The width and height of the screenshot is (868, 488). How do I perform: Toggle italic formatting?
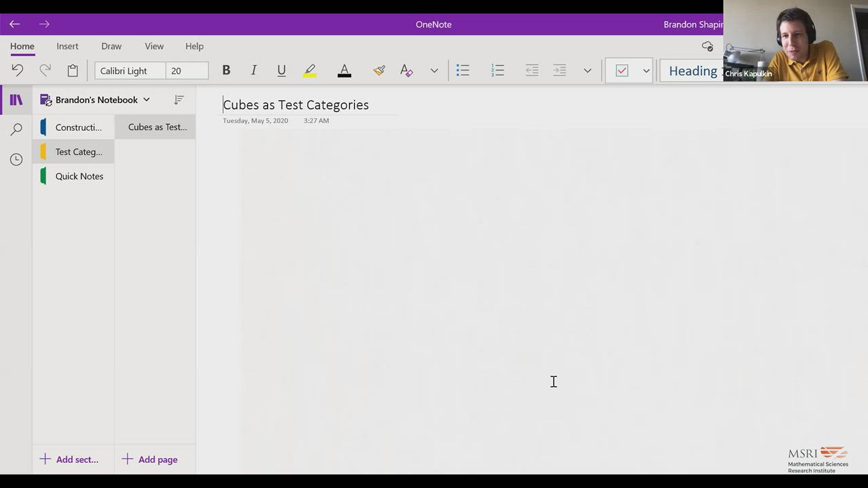point(254,70)
